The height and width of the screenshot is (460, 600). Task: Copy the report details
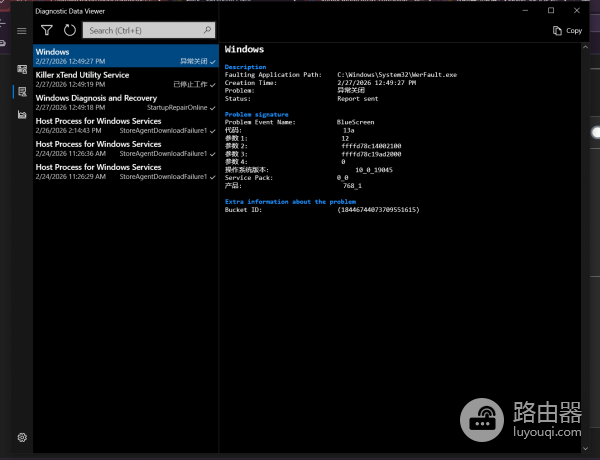(x=567, y=31)
